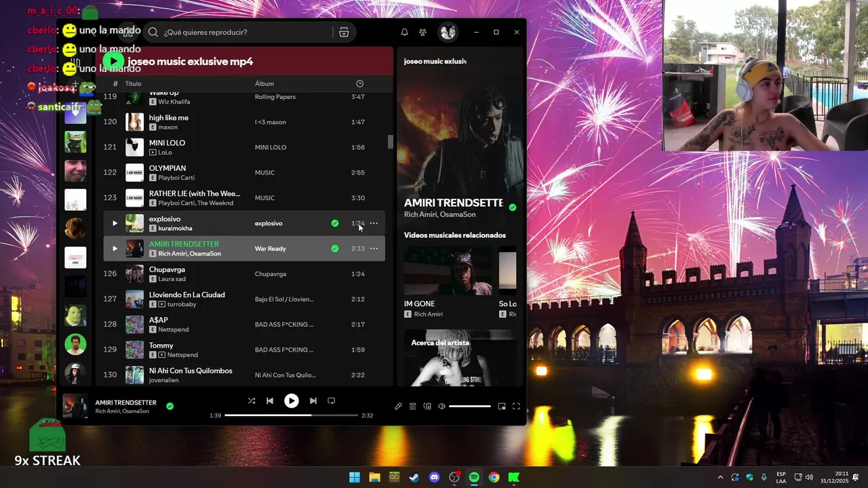868x488 pixels.
Task: Open Discord from the taskbar
Action: 435,477
